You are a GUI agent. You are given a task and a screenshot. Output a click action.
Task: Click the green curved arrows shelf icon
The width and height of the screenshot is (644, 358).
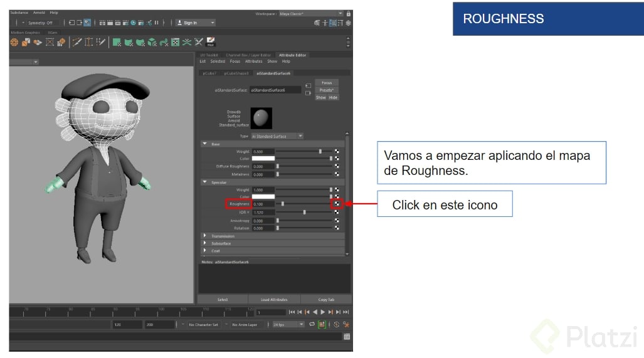pos(164,42)
